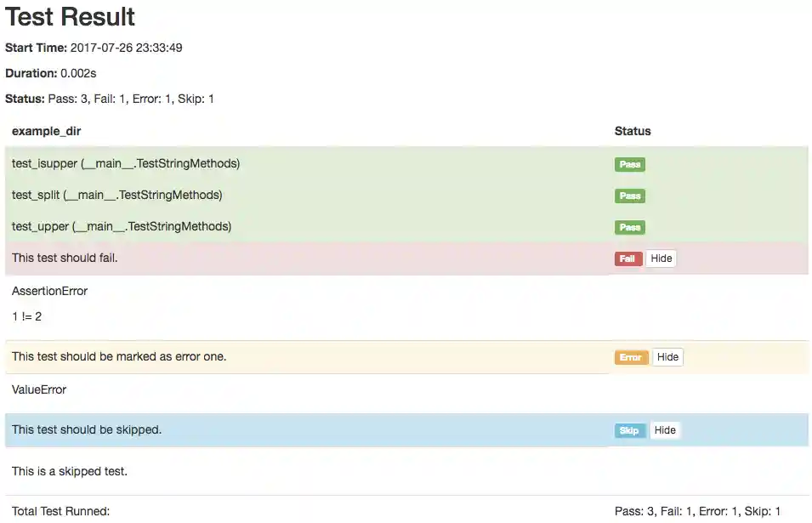
Task: Click the ValueError message text
Action: pyautogui.click(x=39, y=389)
